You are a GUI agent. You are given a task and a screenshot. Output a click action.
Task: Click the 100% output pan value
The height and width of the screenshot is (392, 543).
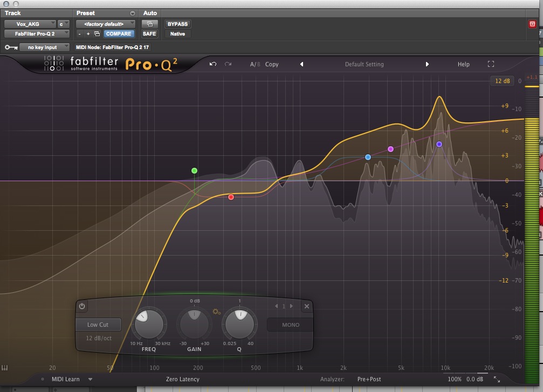455,379
